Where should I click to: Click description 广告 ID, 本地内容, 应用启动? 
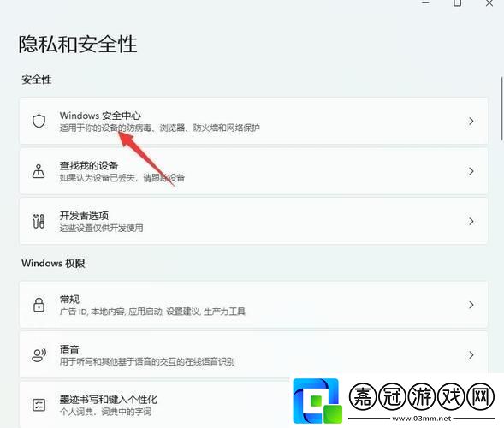(x=111, y=312)
